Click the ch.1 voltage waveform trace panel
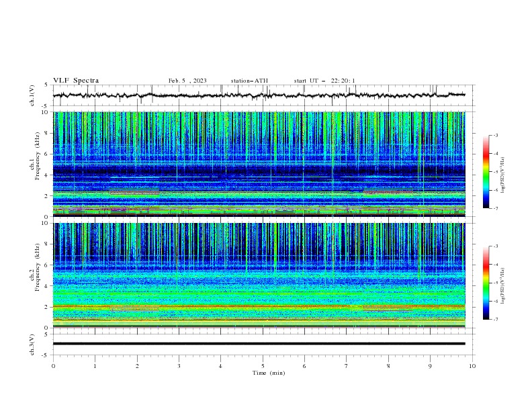 click(x=263, y=95)
